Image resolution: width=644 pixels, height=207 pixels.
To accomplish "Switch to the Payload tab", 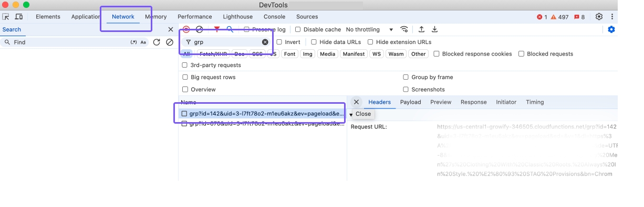I will pyautogui.click(x=410, y=102).
